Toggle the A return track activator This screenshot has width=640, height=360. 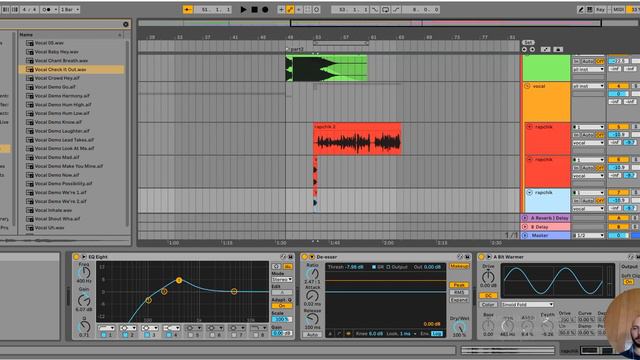(x=618, y=218)
